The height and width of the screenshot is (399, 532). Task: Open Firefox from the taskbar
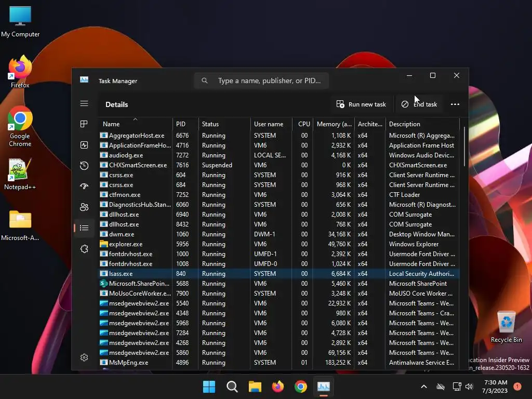click(278, 387)
